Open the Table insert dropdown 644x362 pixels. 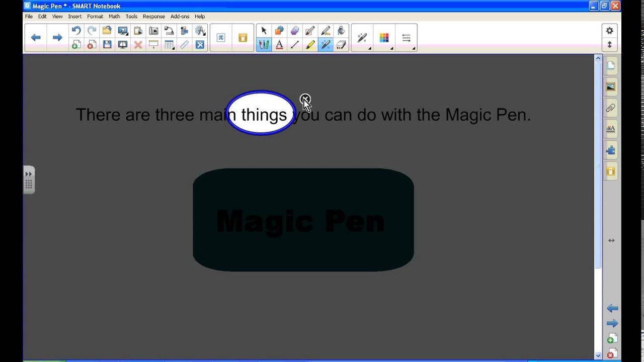[170, 45]
